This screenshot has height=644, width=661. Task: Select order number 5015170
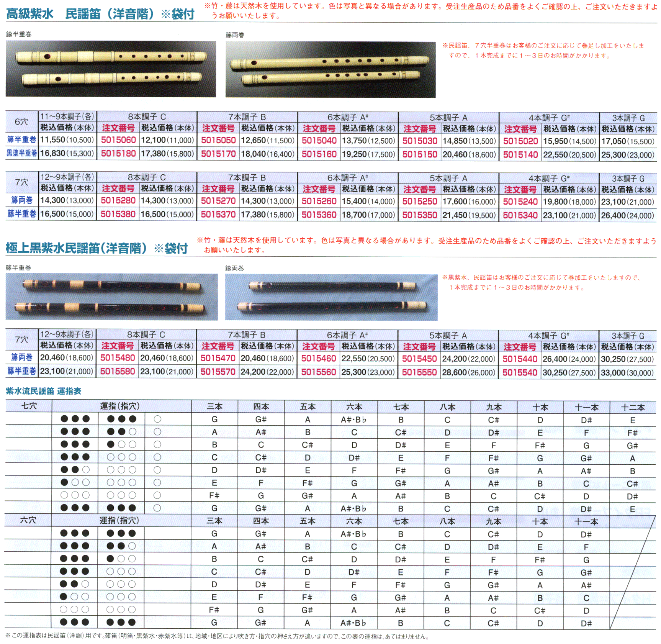[218, 154]
